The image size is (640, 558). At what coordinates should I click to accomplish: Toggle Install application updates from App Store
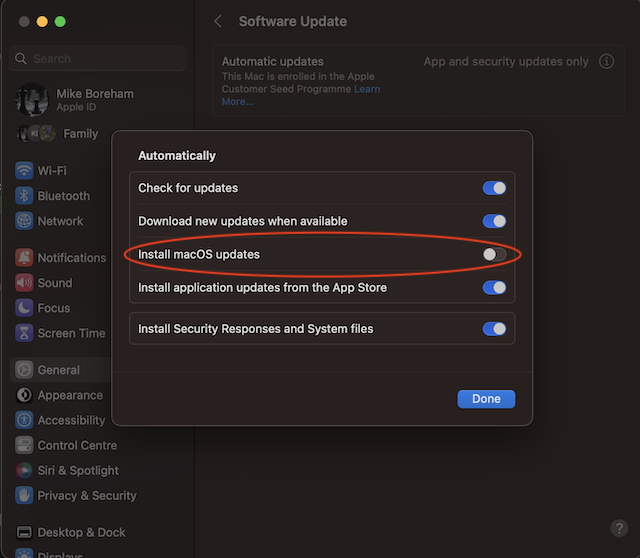point(494,288)
